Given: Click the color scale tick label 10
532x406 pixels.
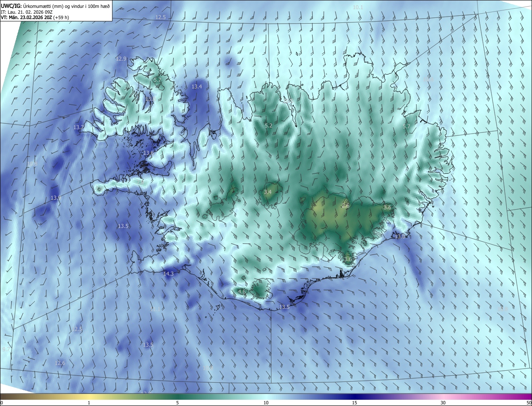Looking at the screenshot, I should click(266, 403).
